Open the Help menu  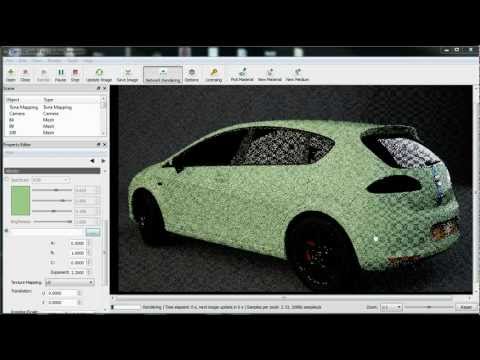coord(87,61)
